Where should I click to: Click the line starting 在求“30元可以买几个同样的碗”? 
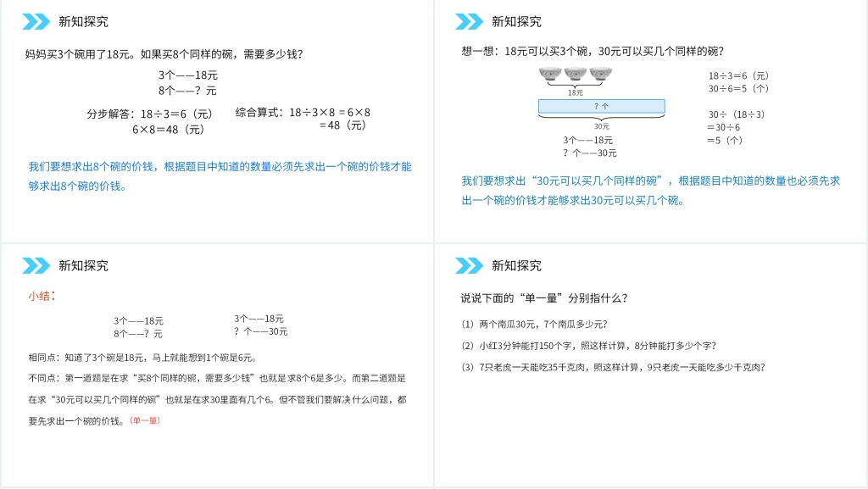point(217,399)
